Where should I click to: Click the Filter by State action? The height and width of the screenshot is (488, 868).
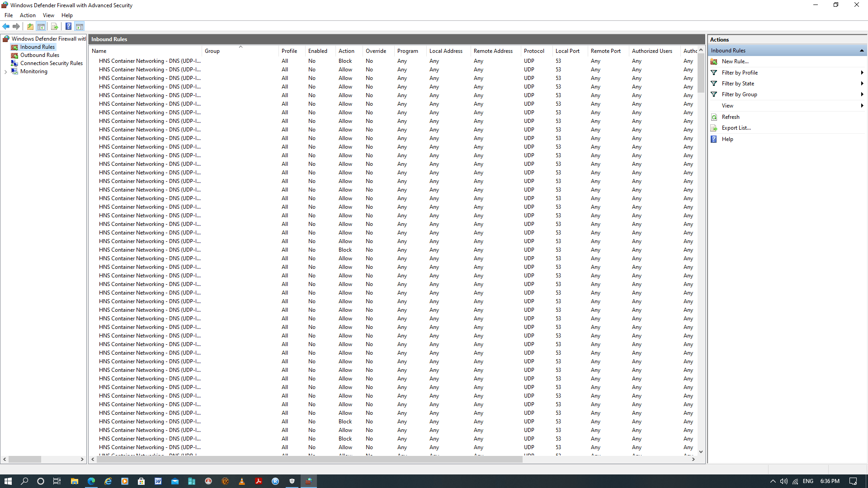[738, 84]
